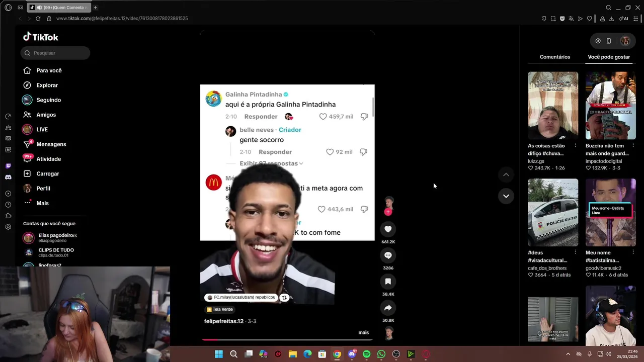Screen dimensions: 644x362
Task: Open Discord in the browser sidebar
Action: (8, 177)
